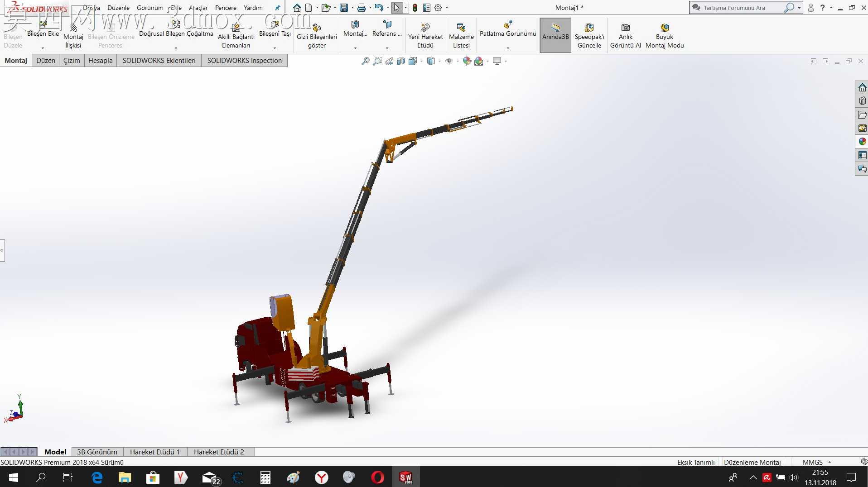
Task: Toggle Anında3B (Instant3D) mode
Action: (555, 35)
